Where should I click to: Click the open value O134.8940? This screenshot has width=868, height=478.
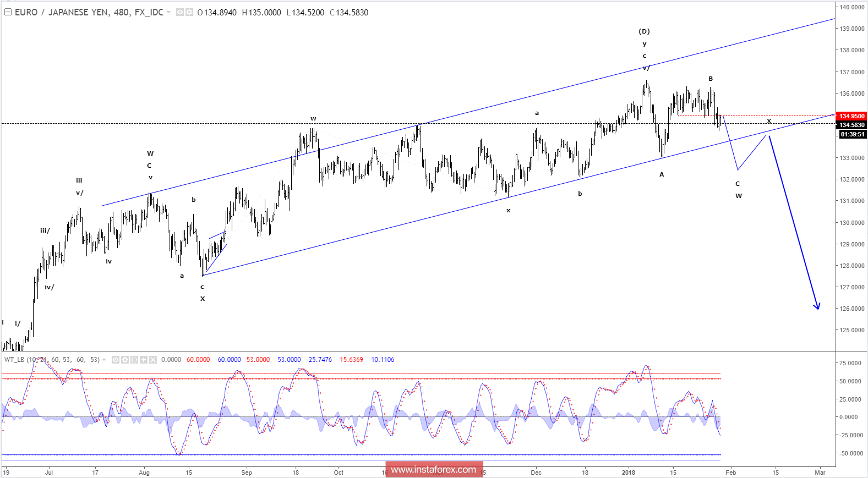click(217, 12)
